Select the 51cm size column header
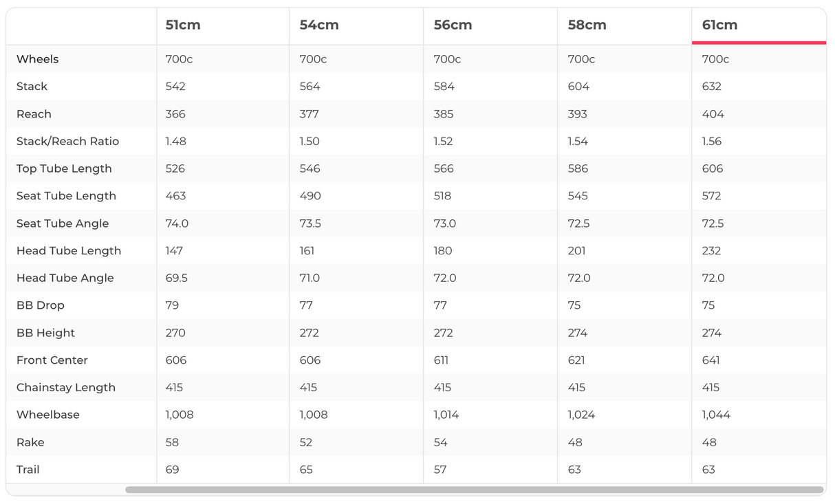 pos(183,25)
